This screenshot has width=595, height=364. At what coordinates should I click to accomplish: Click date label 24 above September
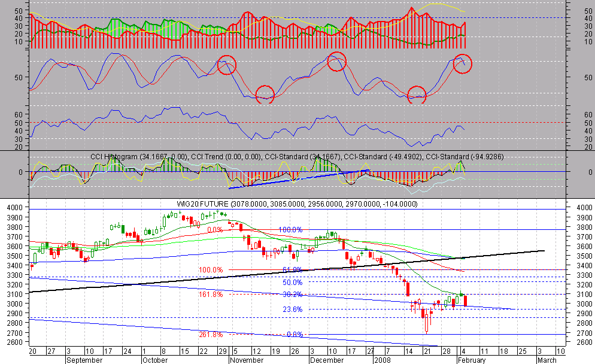127,351
